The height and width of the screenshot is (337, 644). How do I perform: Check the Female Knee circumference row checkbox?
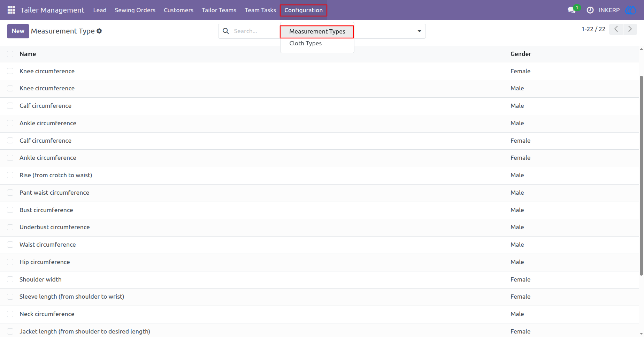10,71
